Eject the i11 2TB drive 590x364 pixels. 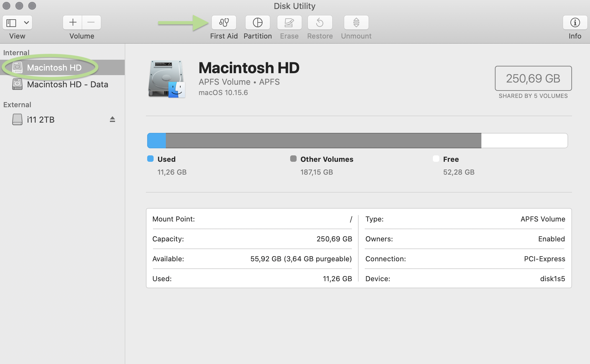coord(112,119)
